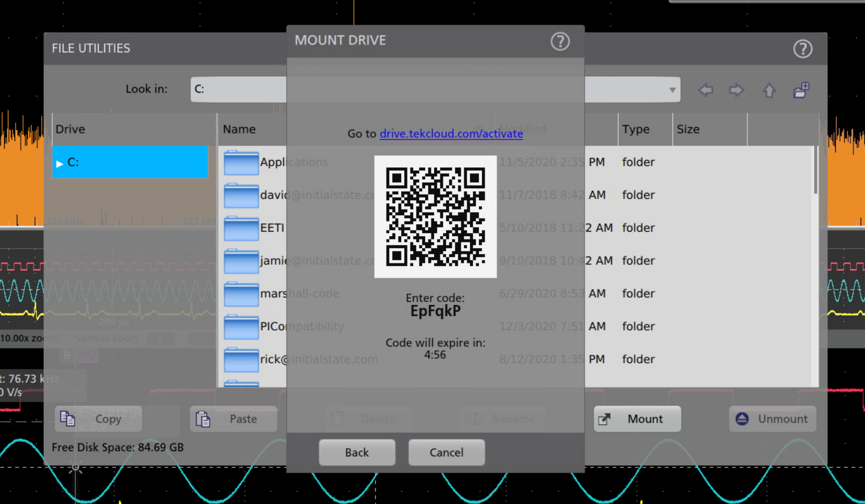865x504 pixels.
Task: Click the Applications folder icon
Action: [x=241, y=162]
